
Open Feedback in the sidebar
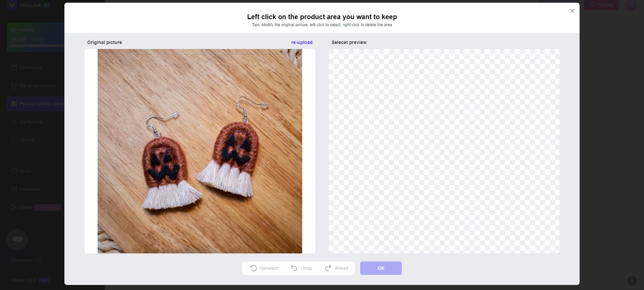coord(25,189)
